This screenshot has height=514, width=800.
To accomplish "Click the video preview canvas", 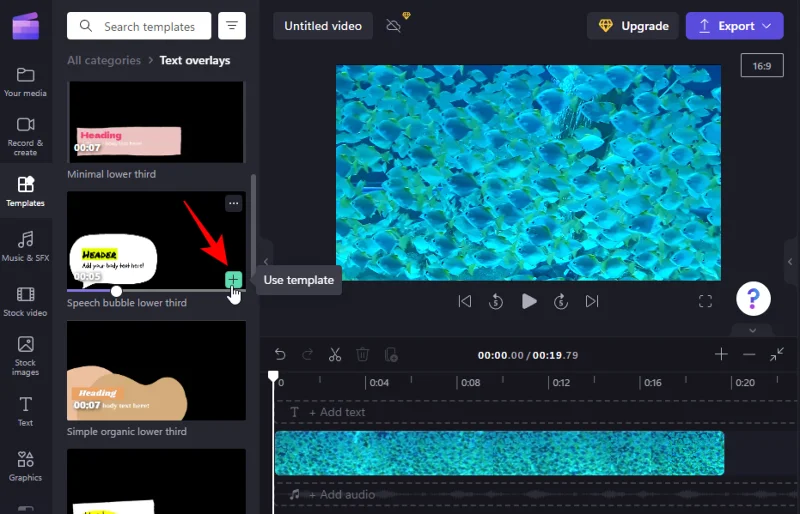I will (528, 173).
